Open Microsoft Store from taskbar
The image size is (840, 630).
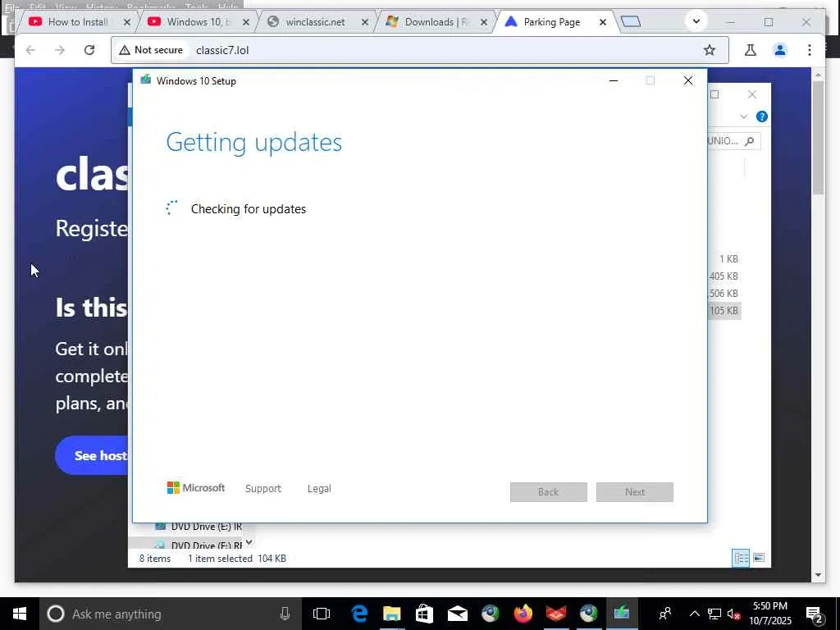point(424,614)
